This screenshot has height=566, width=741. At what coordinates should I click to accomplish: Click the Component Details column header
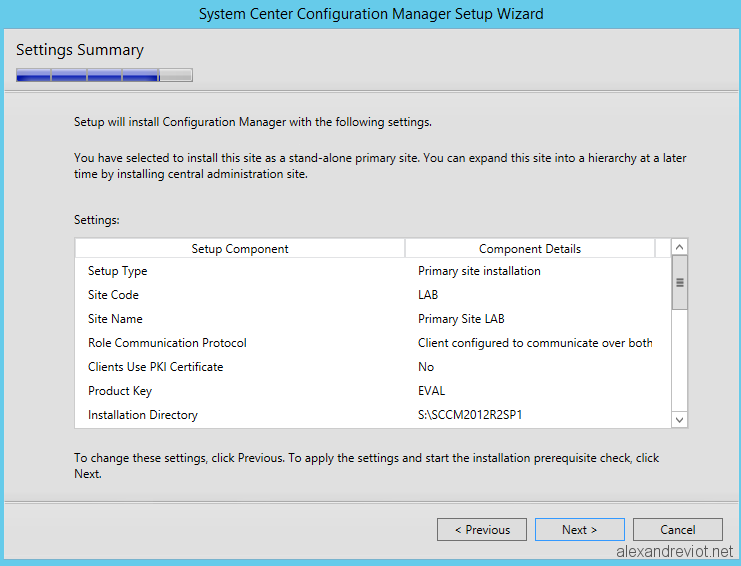(530, 249)
